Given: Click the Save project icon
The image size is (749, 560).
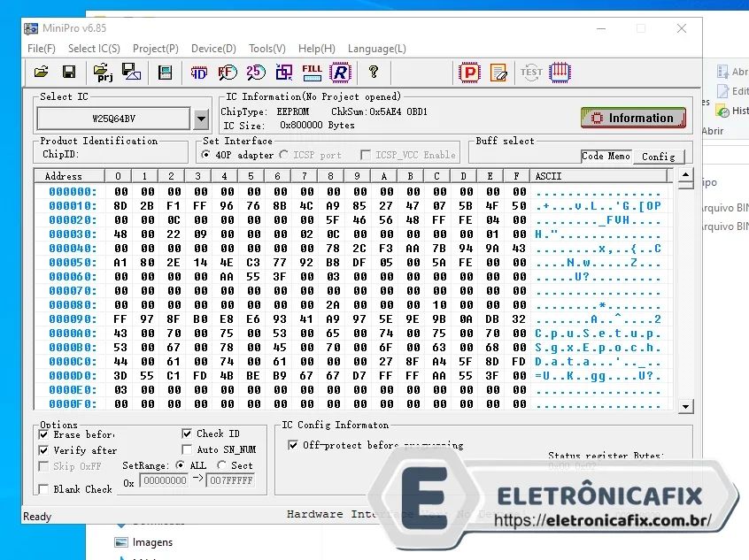Looking at the screenshot, I should 131,72.
